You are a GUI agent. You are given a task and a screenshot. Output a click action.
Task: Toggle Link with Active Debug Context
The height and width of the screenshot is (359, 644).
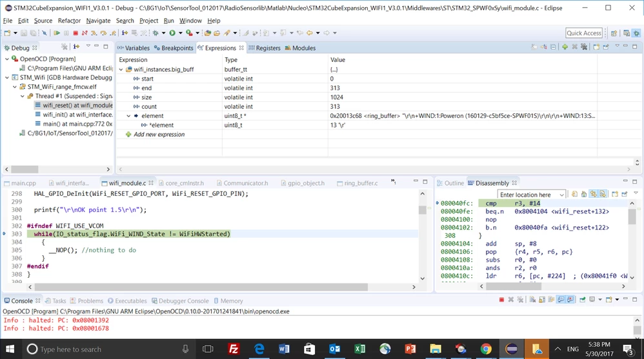tap(594, 194)
